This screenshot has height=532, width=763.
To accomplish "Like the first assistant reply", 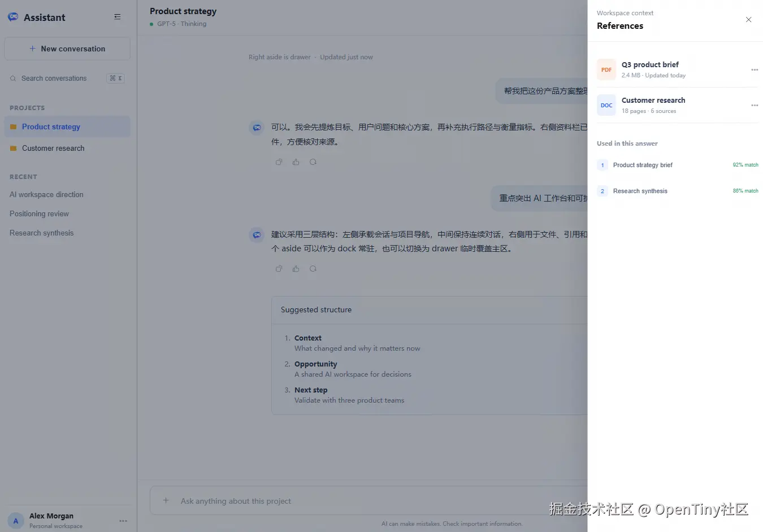I will (x=296, y=162).
